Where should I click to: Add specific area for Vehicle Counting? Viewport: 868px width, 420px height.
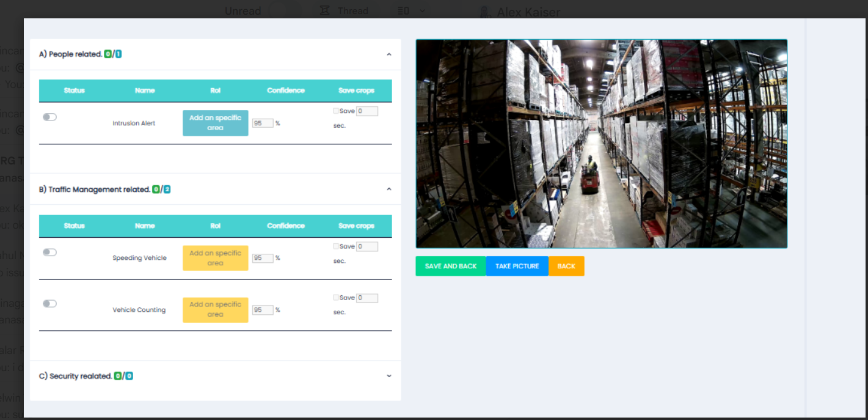tap(215, 309)
